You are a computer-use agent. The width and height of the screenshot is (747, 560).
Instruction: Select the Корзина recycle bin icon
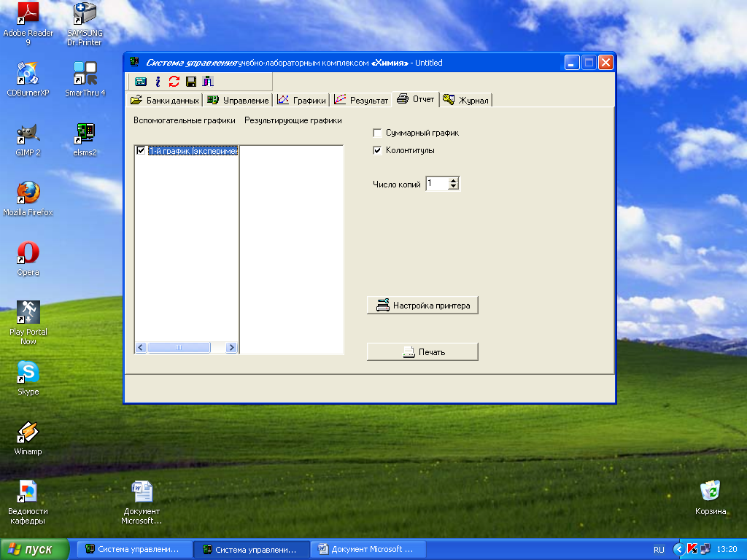pos(711,498)
